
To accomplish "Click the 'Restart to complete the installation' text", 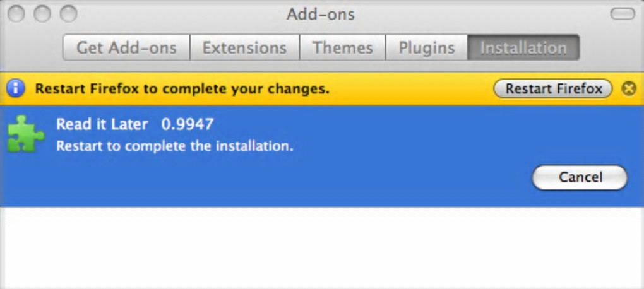I will pyautogui.click(x=175, y=146).
